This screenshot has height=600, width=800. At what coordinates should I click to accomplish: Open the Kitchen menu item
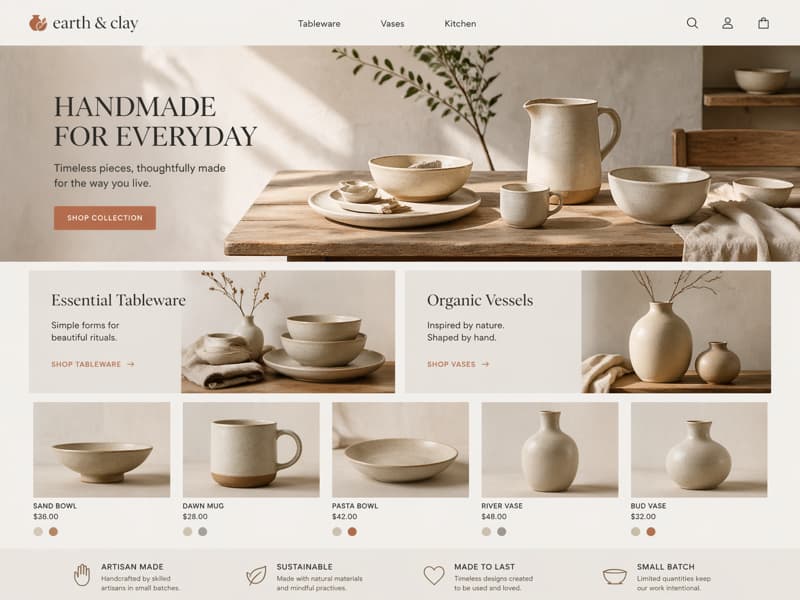point(460,23)
